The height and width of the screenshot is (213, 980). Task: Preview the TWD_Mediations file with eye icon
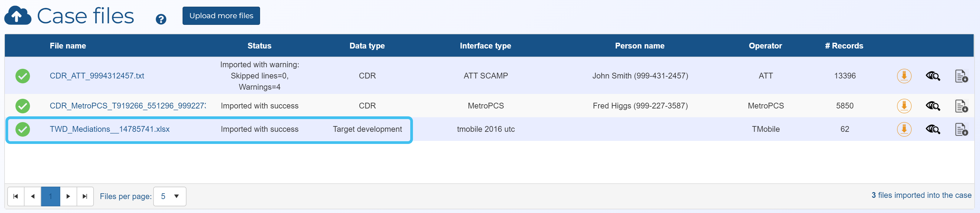[x=932, y=129]
